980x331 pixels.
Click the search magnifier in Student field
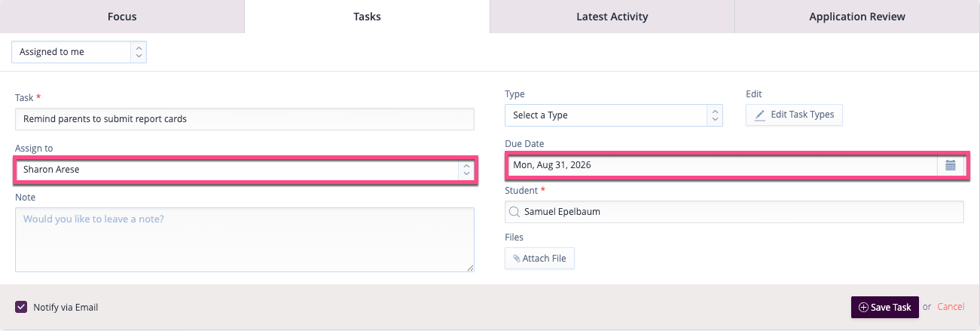[515, 212]
